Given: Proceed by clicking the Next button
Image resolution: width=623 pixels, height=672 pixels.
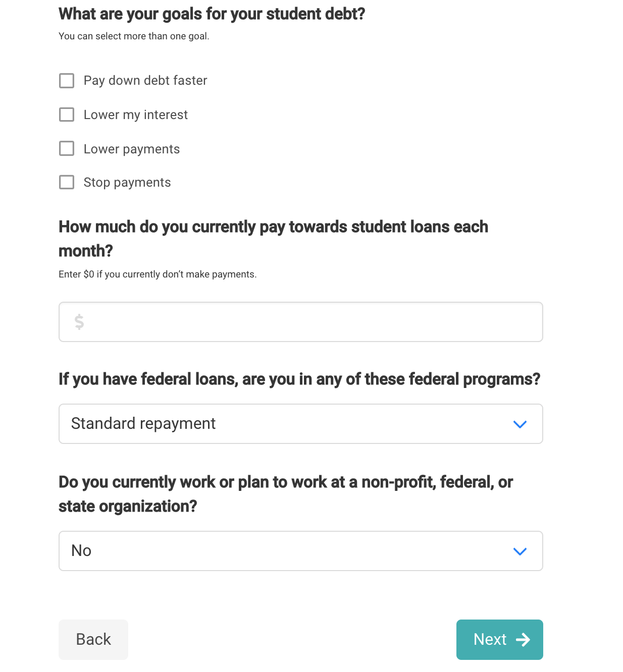Looking at the screenshot, I should (499, 639).
